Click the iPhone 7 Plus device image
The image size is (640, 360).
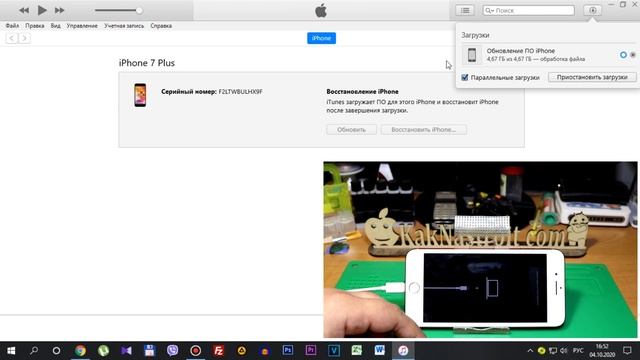tap(140, 95)
